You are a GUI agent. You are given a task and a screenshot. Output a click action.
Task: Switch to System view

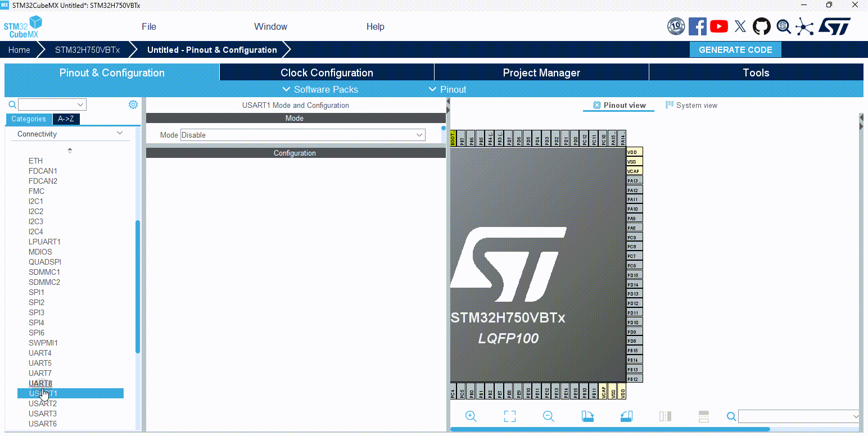tap(691, 105)
